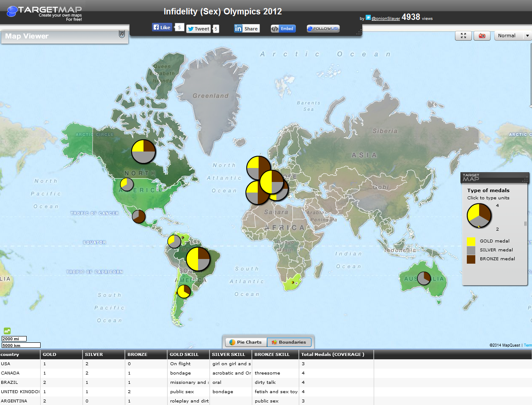
Task: Click the Argentina pie chart
Action: pyautogui.click(x=184, y=292)
